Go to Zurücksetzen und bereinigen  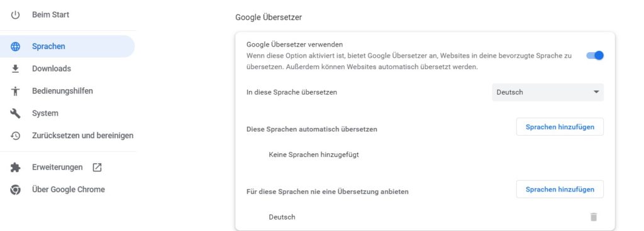pyautogui.click(x=82, y=135)
